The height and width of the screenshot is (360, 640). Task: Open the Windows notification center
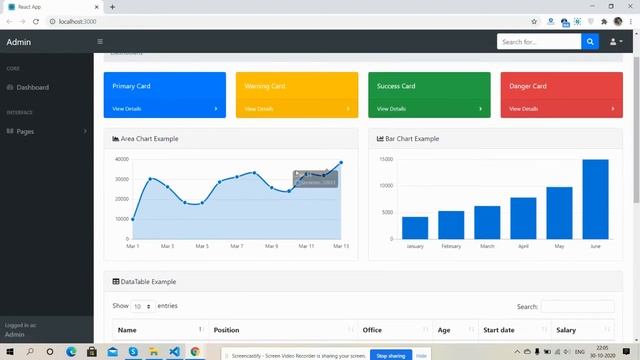point(626,351)
